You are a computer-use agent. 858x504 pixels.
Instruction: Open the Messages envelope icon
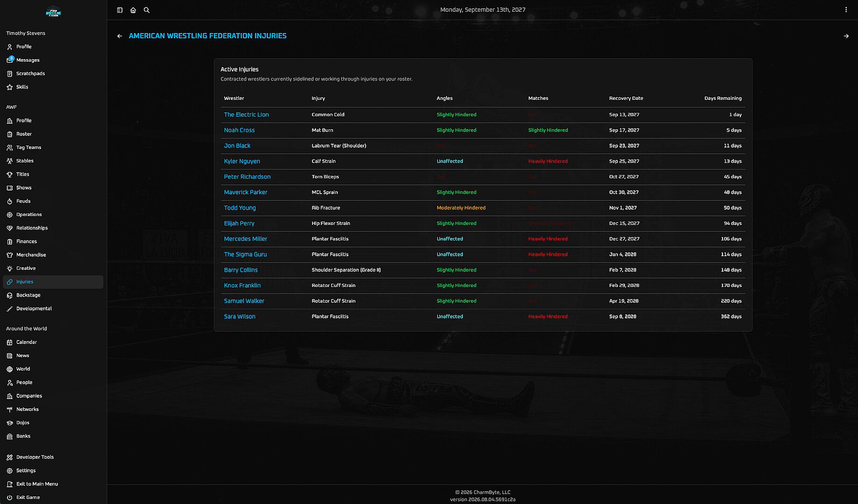[x=10, y=60]
